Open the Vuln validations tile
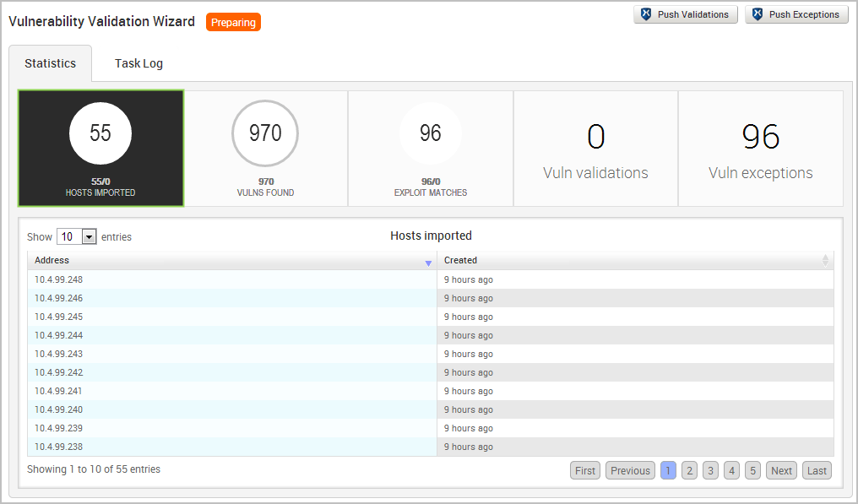Screen dimensions: 858x504 [595, 149]
